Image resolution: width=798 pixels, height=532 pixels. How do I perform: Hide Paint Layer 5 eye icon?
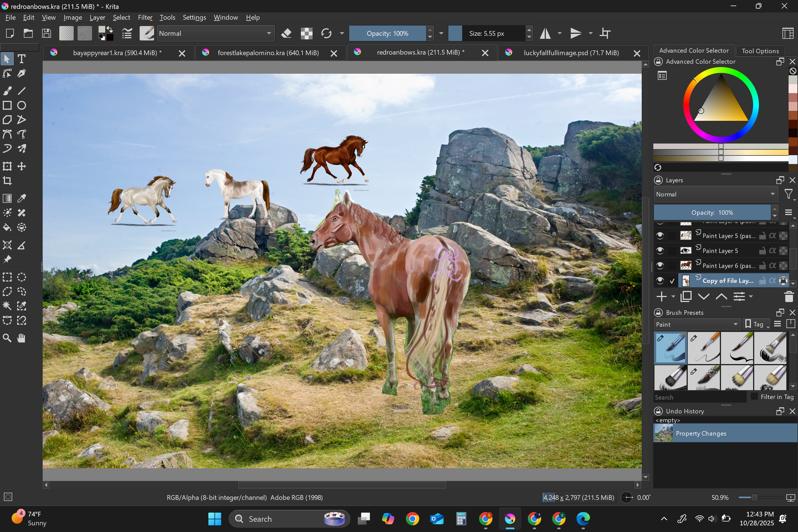point(659,251)
